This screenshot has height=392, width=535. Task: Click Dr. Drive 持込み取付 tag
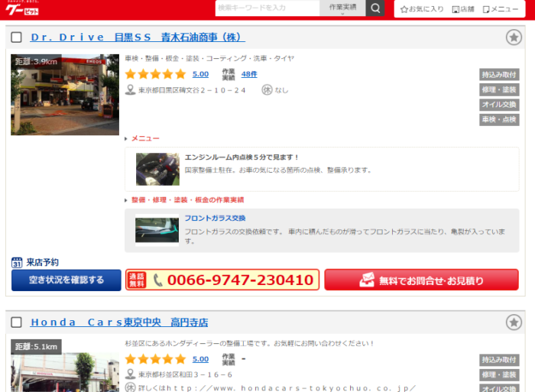[x=499, y=75]
